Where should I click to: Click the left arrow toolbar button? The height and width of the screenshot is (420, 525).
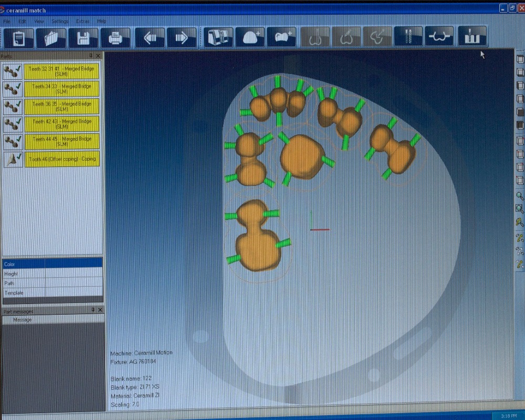(150, 38)
